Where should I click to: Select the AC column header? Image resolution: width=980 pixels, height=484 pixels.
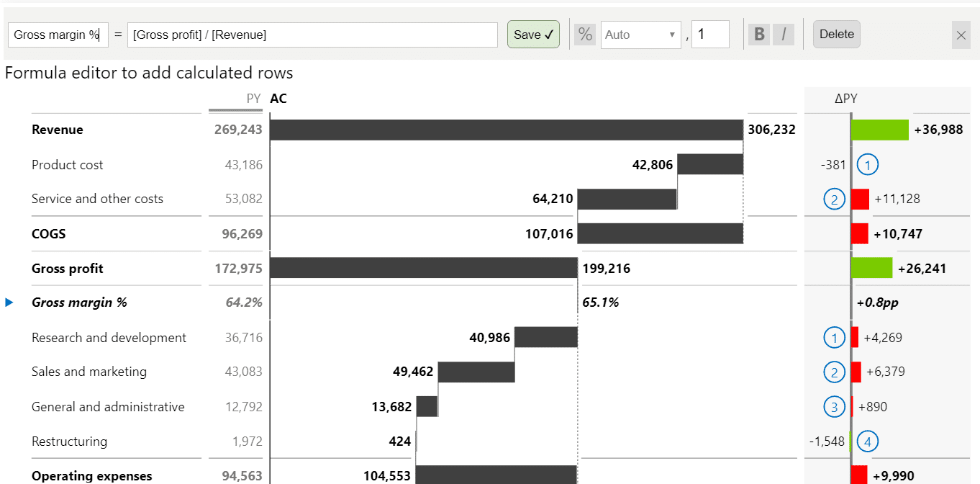tap(278, 99)
